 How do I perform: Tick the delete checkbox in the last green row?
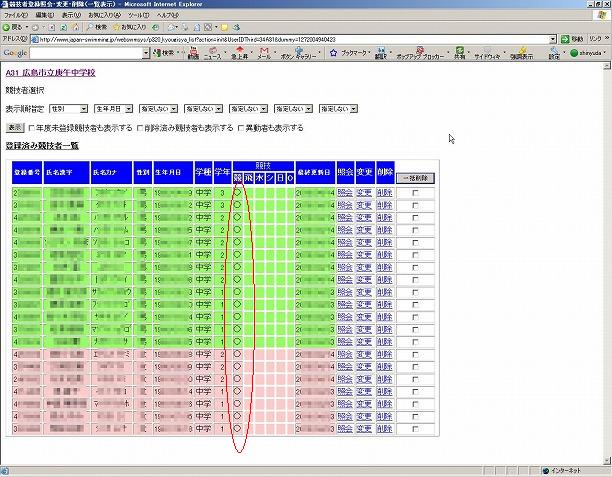point(415,342)
